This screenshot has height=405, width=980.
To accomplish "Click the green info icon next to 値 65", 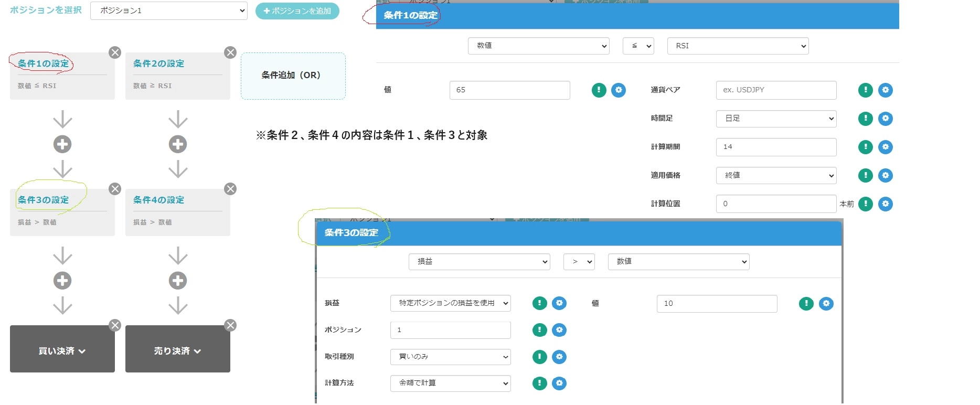I will tap(599, 90).
